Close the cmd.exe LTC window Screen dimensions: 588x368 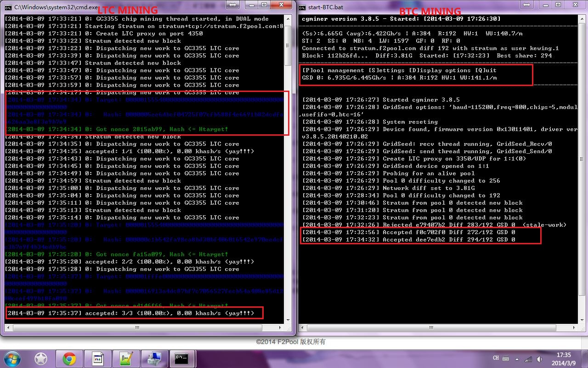click(x=281, y=5)
